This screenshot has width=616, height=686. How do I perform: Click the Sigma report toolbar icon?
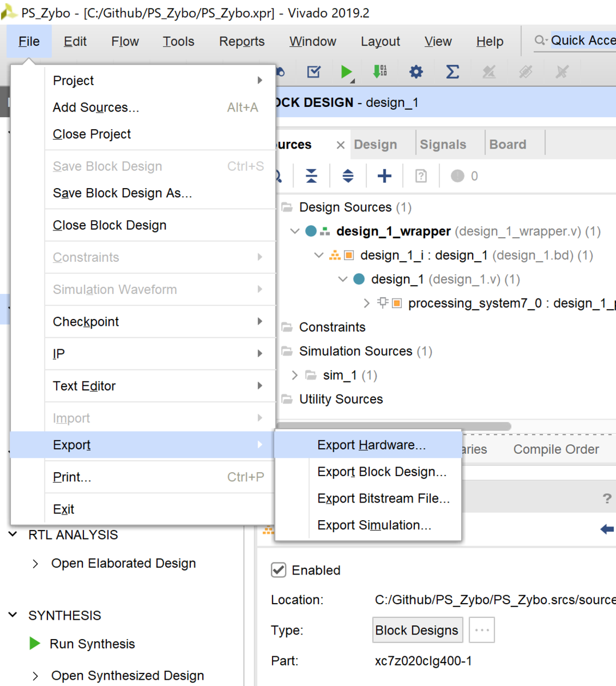[x=453, y=71]
